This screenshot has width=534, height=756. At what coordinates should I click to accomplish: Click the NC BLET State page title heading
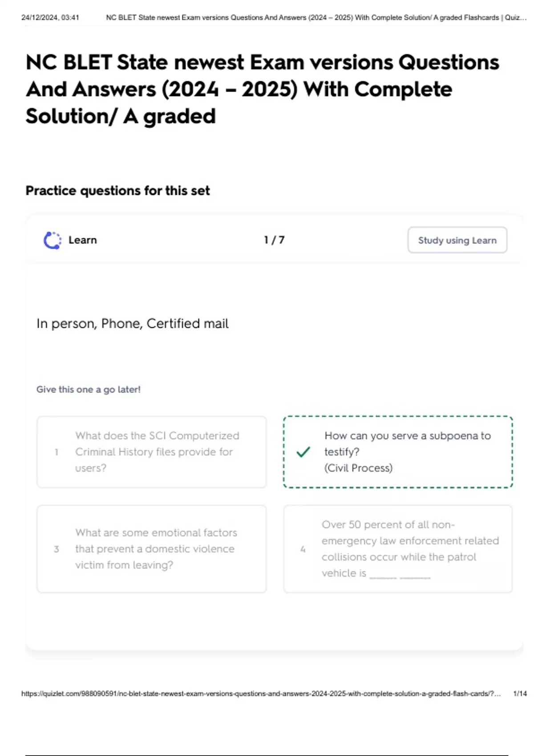click(263, 89)
